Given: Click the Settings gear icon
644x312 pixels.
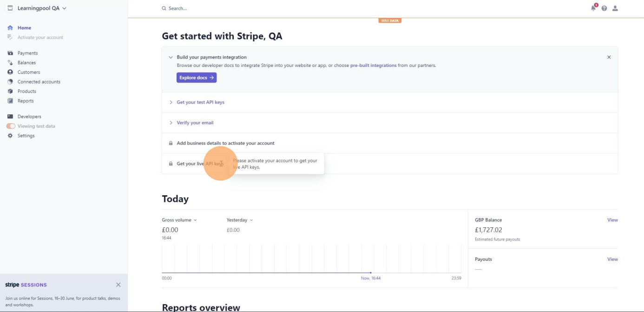Looking at the screenshot, I should pyautogui.click(x=10, y=136).
